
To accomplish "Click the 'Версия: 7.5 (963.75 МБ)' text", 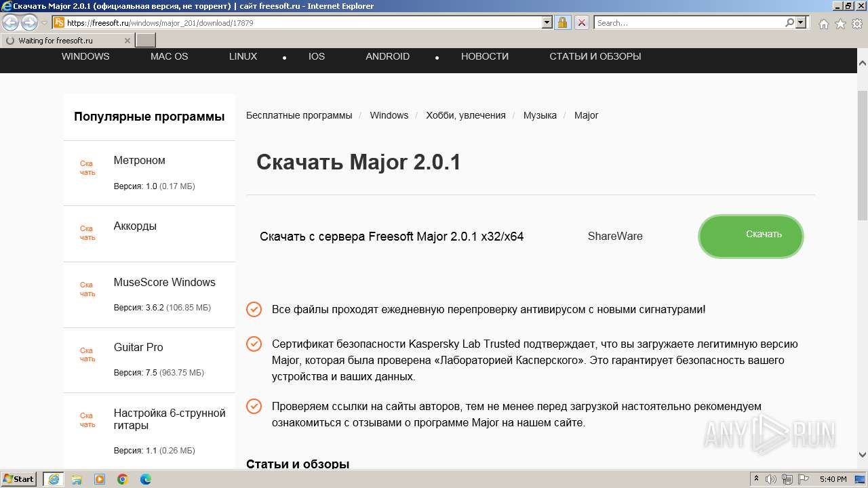I will point(159,373).
